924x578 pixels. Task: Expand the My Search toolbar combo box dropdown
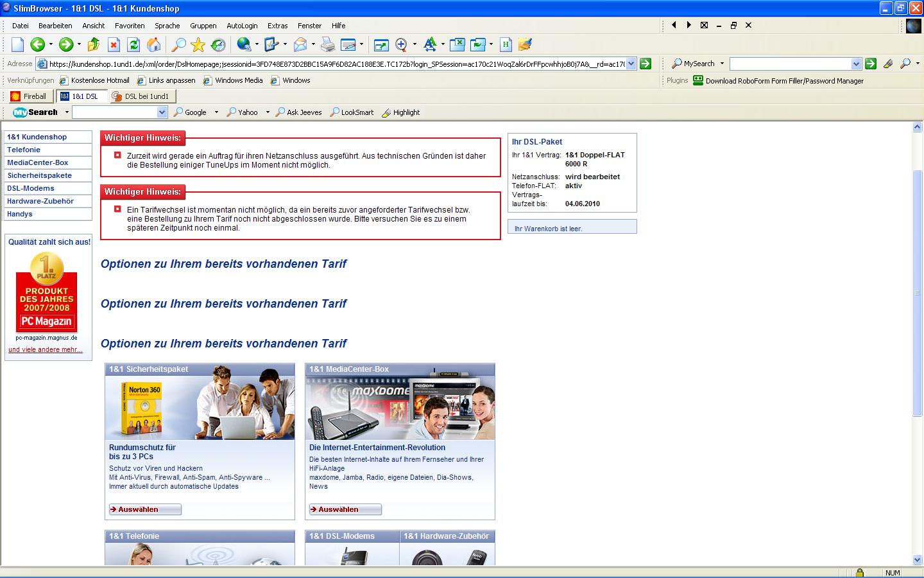(162, 112)
